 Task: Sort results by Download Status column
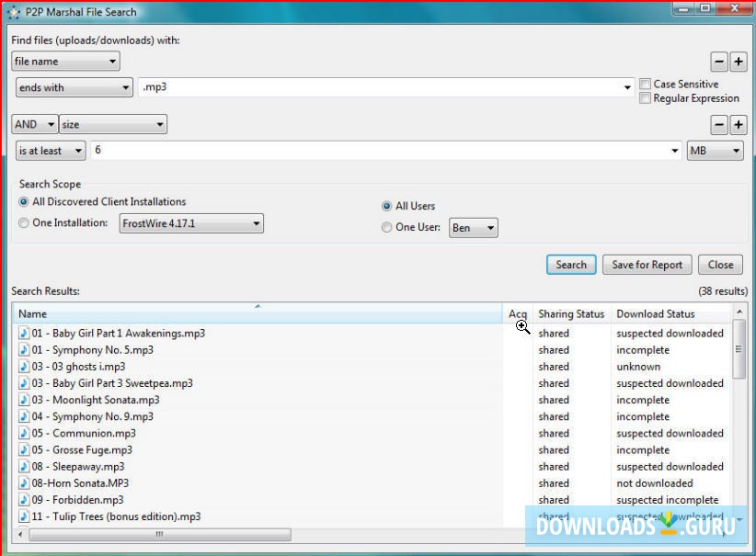point(671,313)
